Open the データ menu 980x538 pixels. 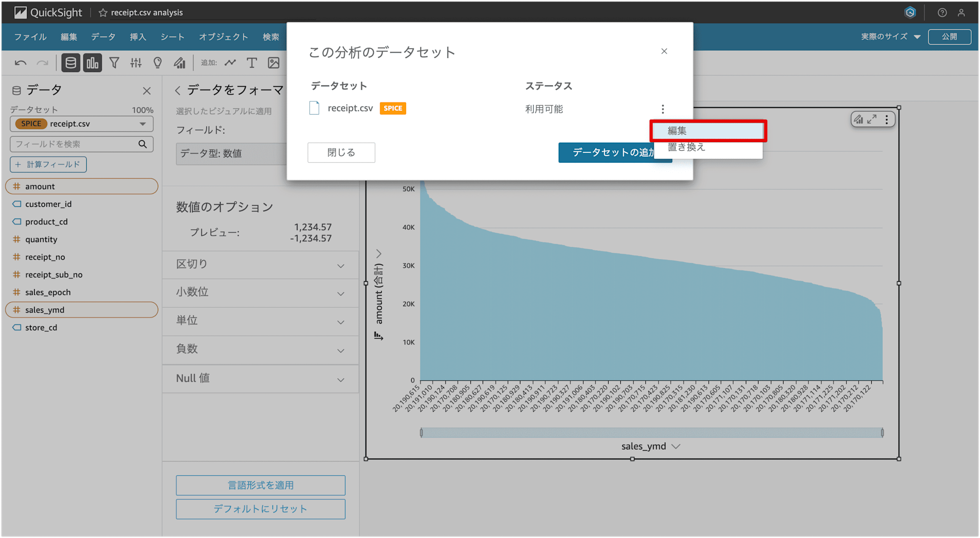103,37
